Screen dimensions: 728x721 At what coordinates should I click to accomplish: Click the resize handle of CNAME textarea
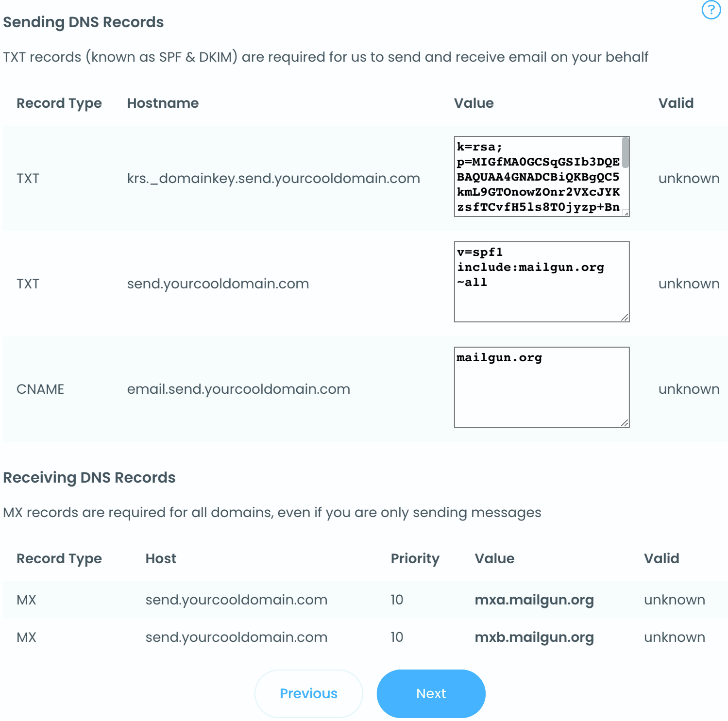click(625, 423)
